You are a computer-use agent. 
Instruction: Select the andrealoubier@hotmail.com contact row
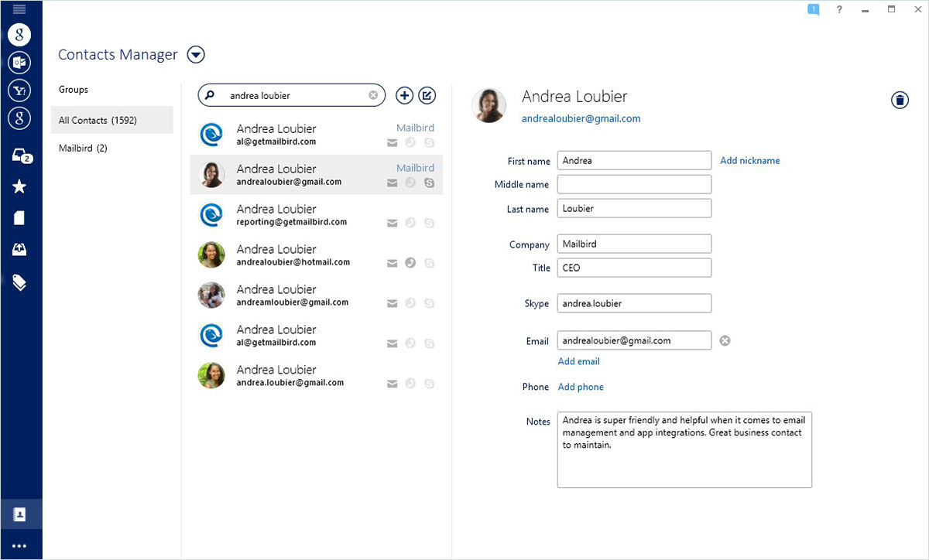pos(317,255)
